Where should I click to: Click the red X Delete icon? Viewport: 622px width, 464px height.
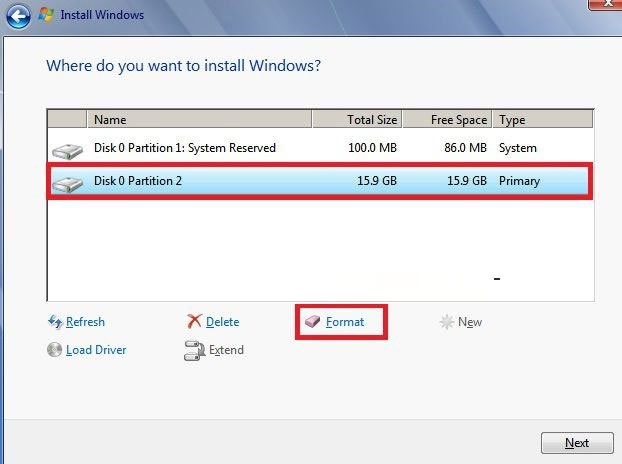(x=194, y=321)
